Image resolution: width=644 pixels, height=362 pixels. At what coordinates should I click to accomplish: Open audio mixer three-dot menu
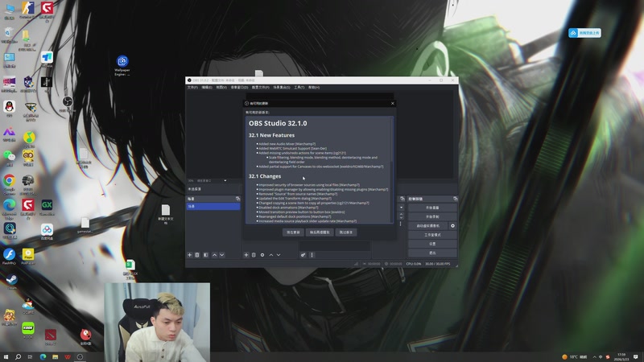click(x=312, y=255)
